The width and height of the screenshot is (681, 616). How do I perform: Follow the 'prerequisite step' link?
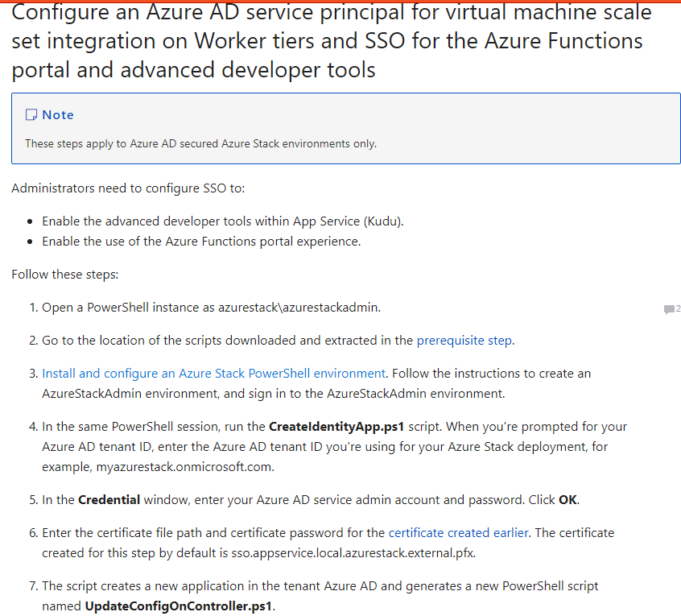tap(464, 341)
